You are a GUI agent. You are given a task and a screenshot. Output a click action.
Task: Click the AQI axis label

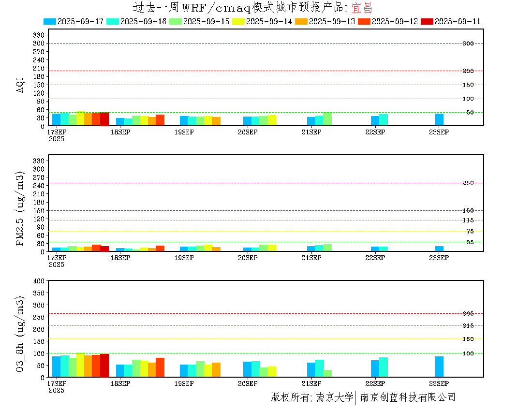pos(20,85)
